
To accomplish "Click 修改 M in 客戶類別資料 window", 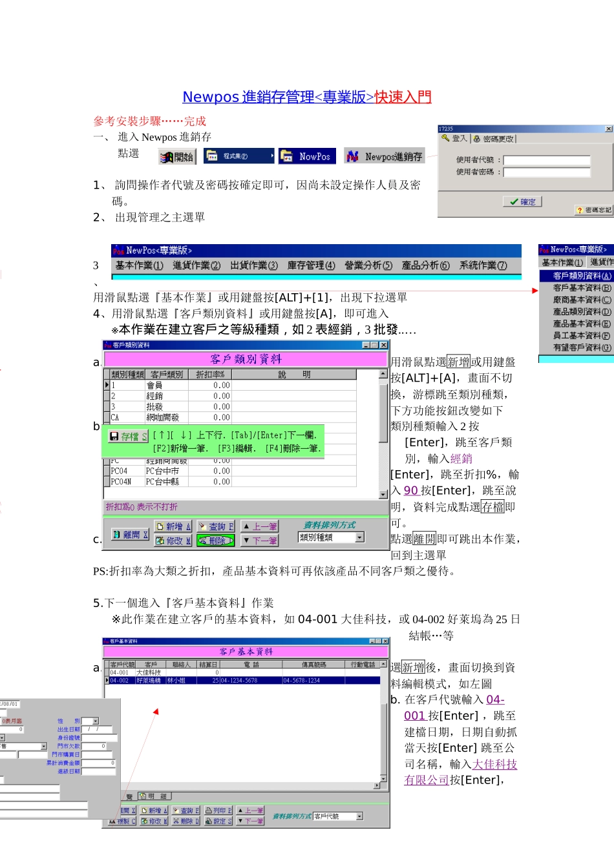I will [173, 541].
